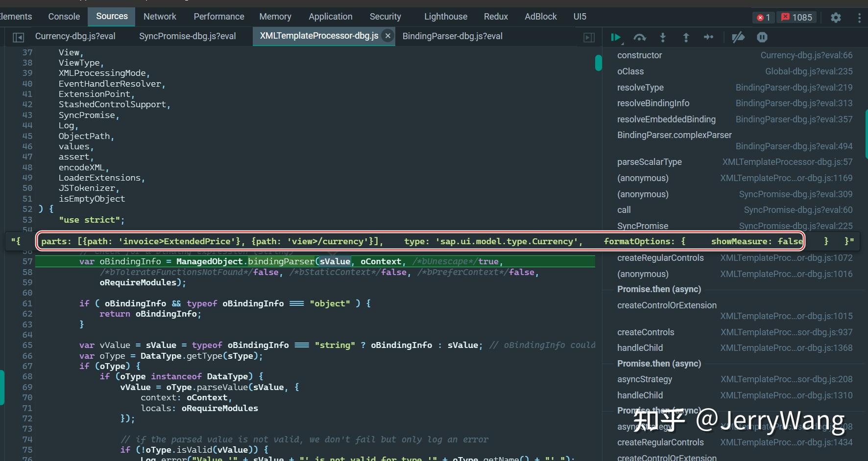Open SyncPromise-dbg.js?eval file tab

click(188, 36)
